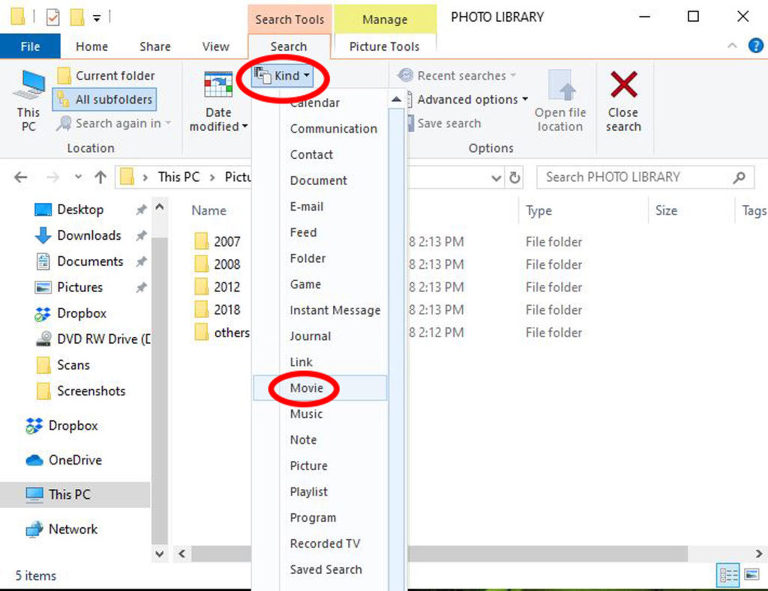The height and width of the screenshot is (591, 768).
Task: Switch to the Picture Tools tab
Action: pos(384,47)
